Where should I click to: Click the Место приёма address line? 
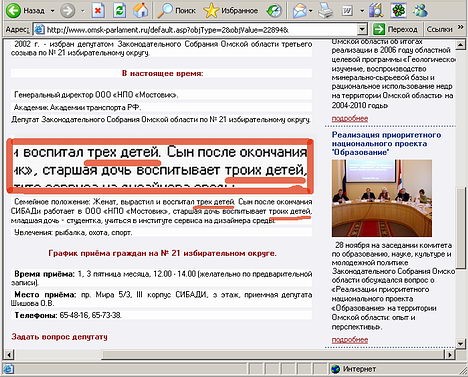point(162,299)
